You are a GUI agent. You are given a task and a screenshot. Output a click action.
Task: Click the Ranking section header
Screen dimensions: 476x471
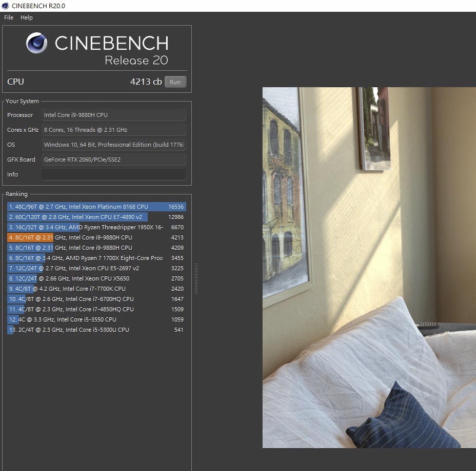coord(16,194)
